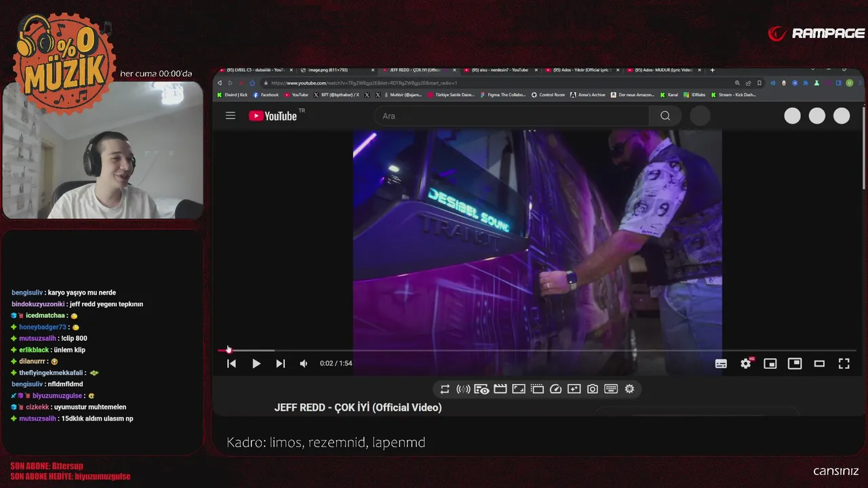Enter fullscreen video
This screenshot has height=488, width=868.
[844, 364]
